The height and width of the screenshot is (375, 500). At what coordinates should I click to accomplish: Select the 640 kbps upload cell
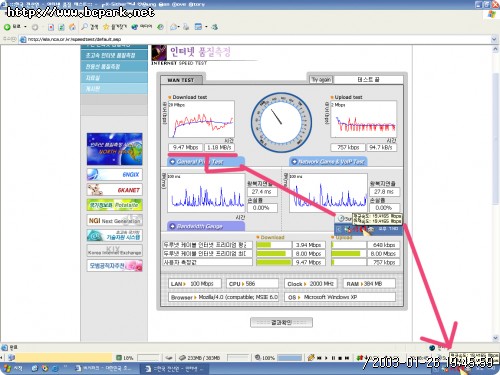click(384, 245)
